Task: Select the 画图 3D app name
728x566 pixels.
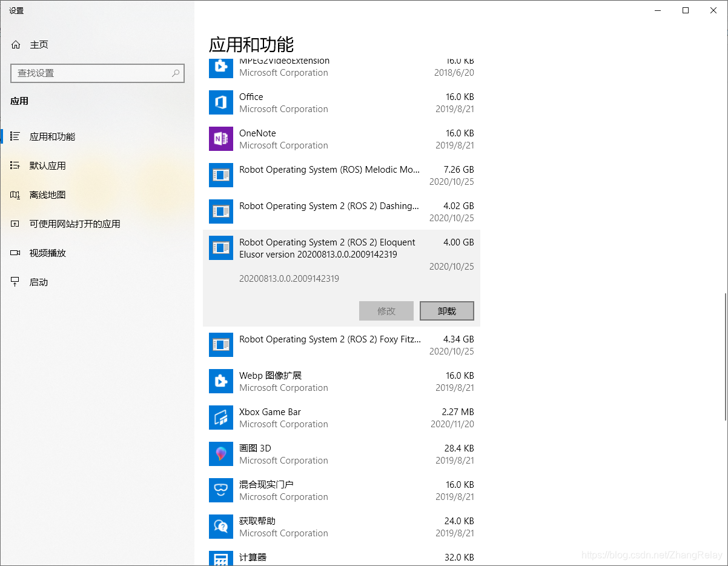Action: (x=255, y=448)
